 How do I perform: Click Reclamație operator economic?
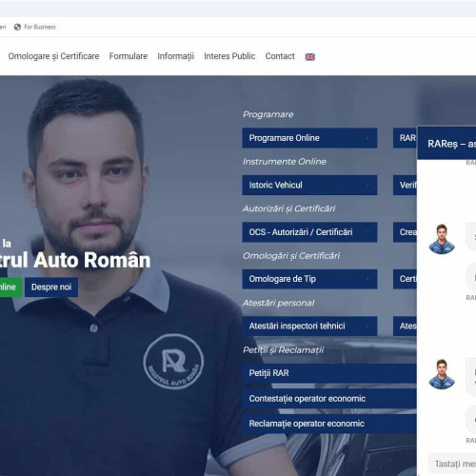(x=329, y=424)
